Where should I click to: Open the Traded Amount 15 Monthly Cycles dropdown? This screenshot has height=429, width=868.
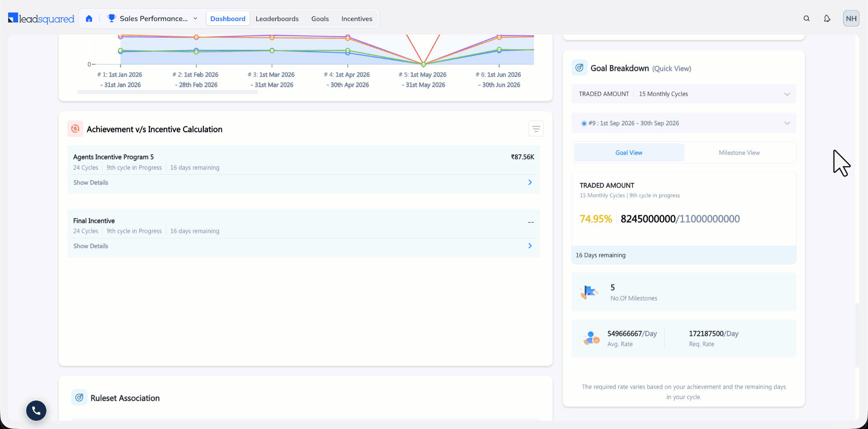pos(684,94)
